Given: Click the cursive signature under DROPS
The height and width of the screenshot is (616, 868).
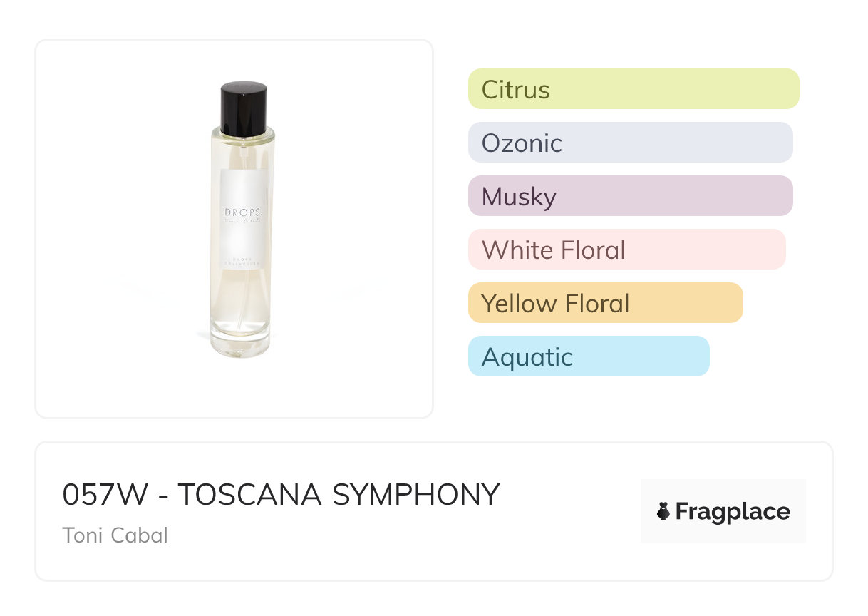Looking at the screenshot, I should point(243,222).
